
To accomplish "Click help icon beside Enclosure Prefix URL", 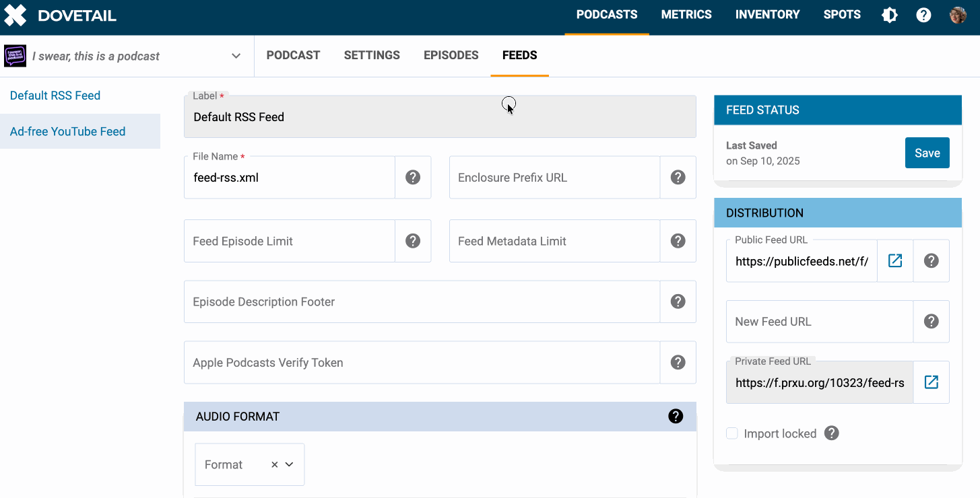I will (x=678, y=178).
